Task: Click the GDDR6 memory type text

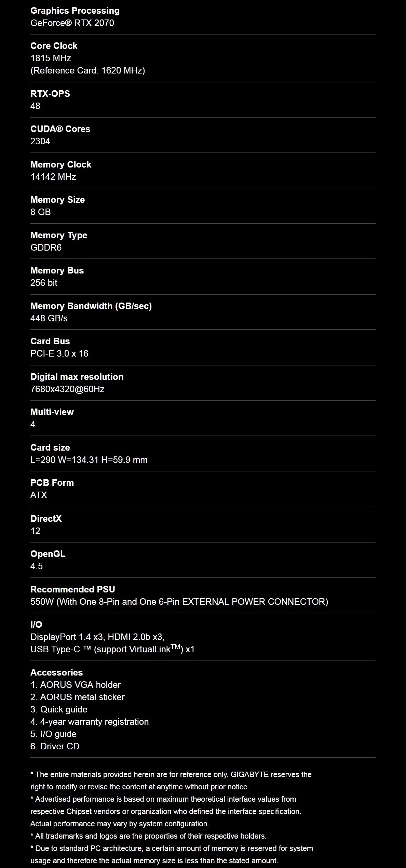Action: click(46, 248)
